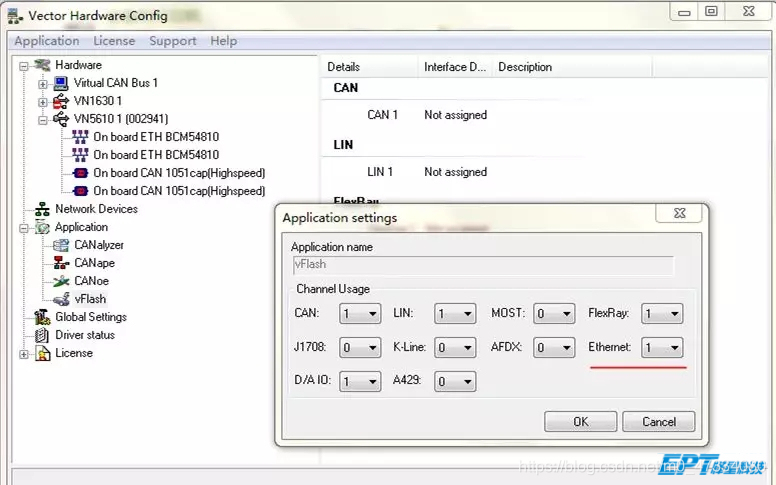Open the J1708 channel count dropdown
Image resolution: width=776 pixels, height=485 pixels.
pos(360,348)
